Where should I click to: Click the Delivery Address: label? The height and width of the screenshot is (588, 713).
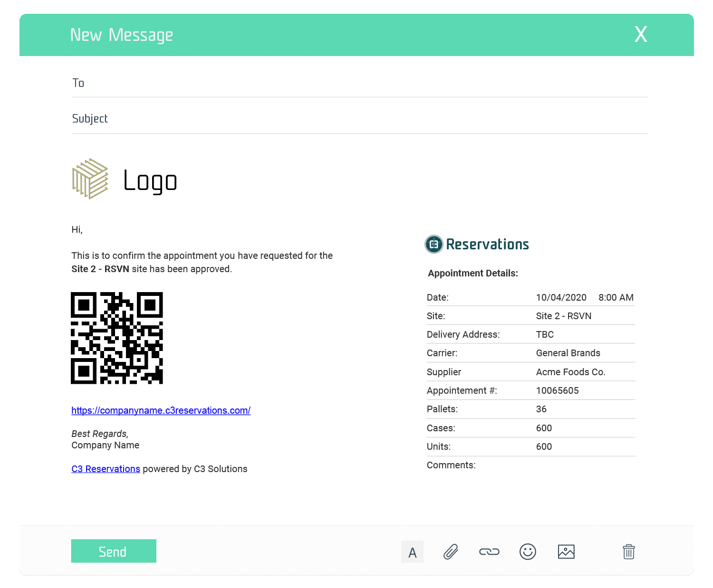click(463, 334)
